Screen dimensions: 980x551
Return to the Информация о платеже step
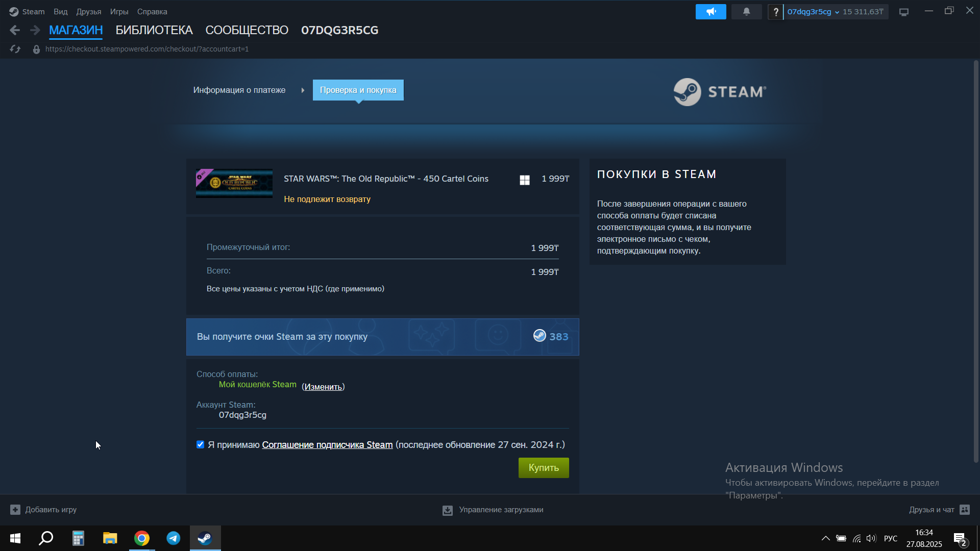(239, 90)
